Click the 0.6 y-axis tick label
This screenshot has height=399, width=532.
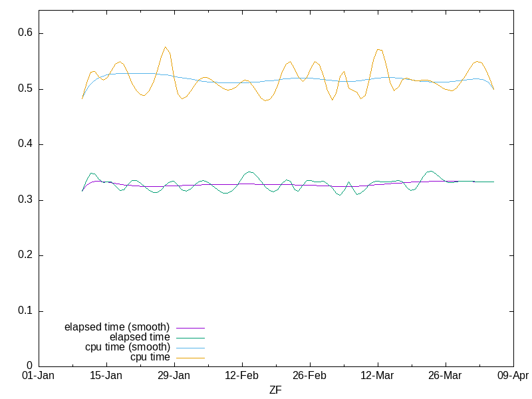click(x=25, y=33)
